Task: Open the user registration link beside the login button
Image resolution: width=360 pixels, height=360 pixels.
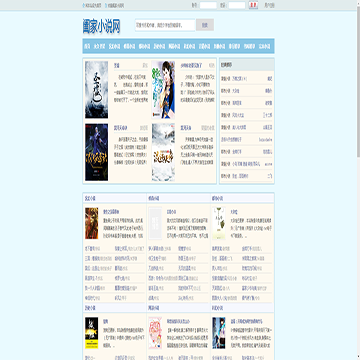Action: click(x=270, y=5)
